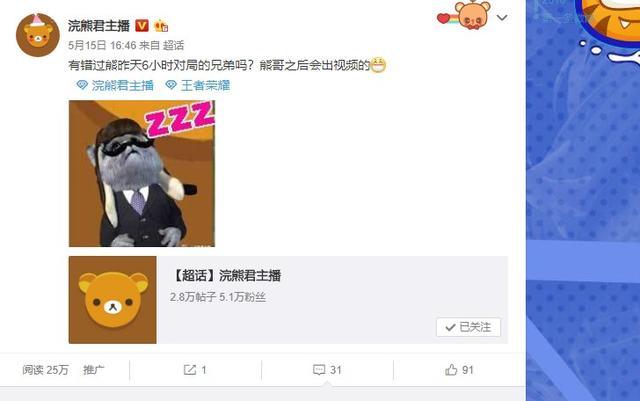The height and width of the screenshot is (401, 640).
Task: Open the 超话 card bear thumbnail
Action: [x=113, y=300]
